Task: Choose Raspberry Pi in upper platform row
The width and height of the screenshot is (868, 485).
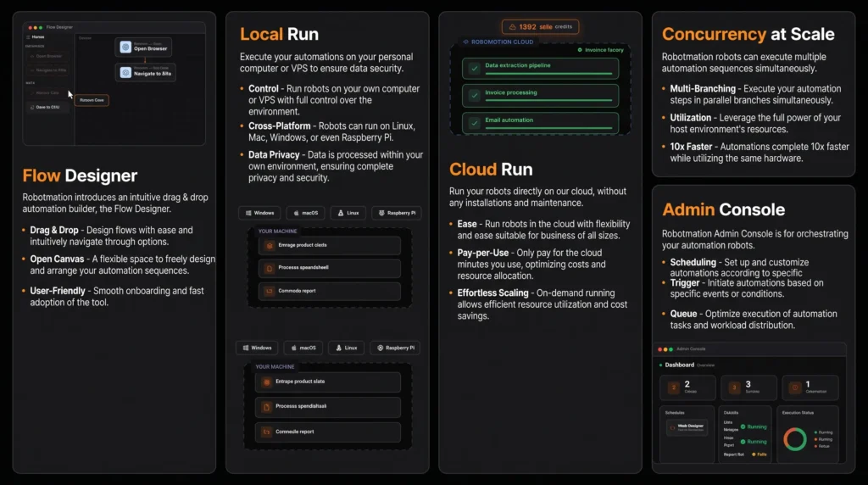Action: click(x=397, y=213)
